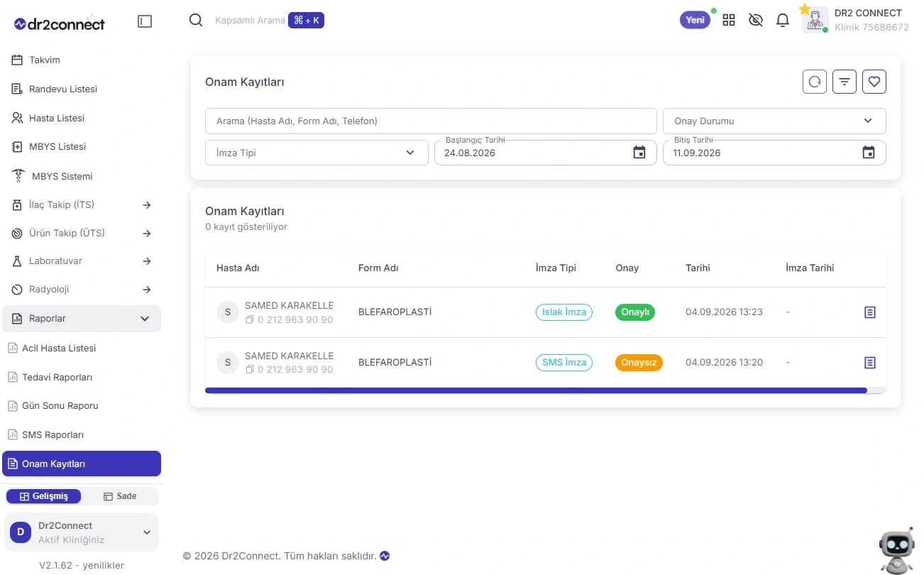The image size is (924, 575).
Task: Toggle the privacy crossed-eye icon
Action: coord(756,20)
